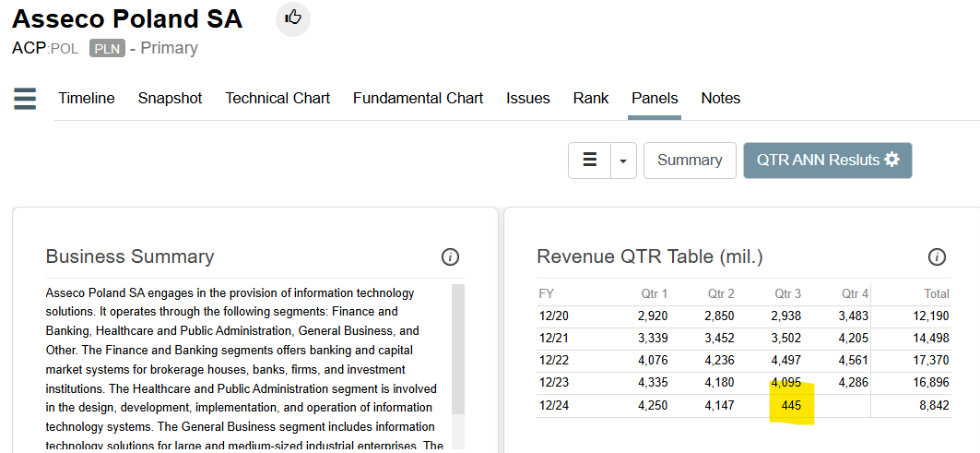980x453 pixels.
Task: Switch to the Timeline tab
Action: (87, 99)
